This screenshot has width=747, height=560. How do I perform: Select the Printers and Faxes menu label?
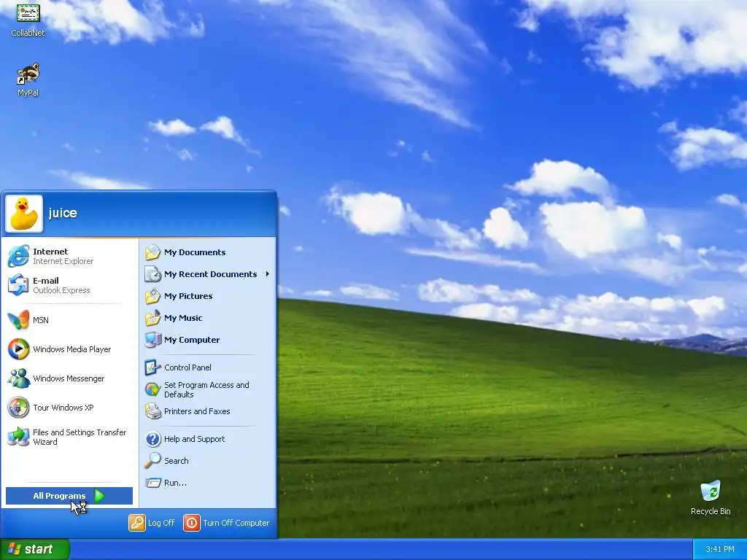(197, 411)
